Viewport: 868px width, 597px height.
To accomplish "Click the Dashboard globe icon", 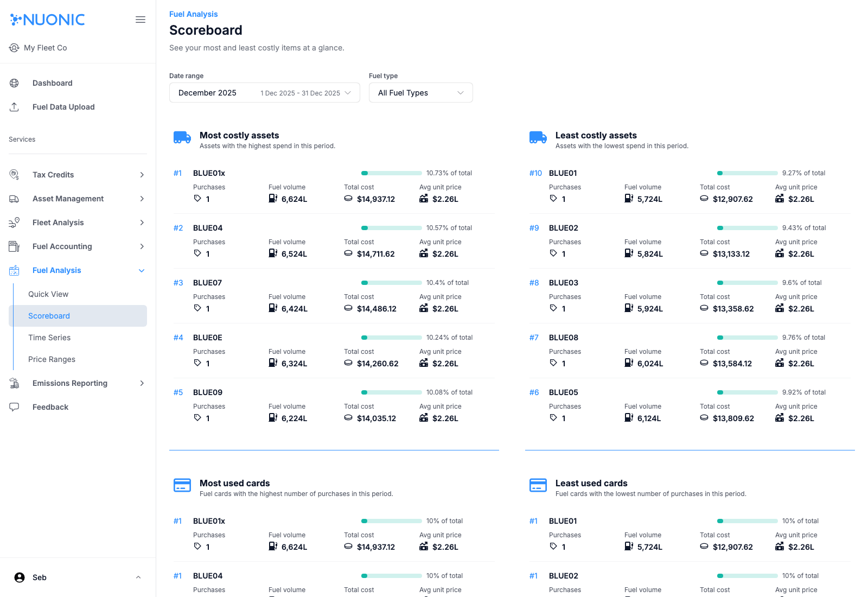I will 15,83.
